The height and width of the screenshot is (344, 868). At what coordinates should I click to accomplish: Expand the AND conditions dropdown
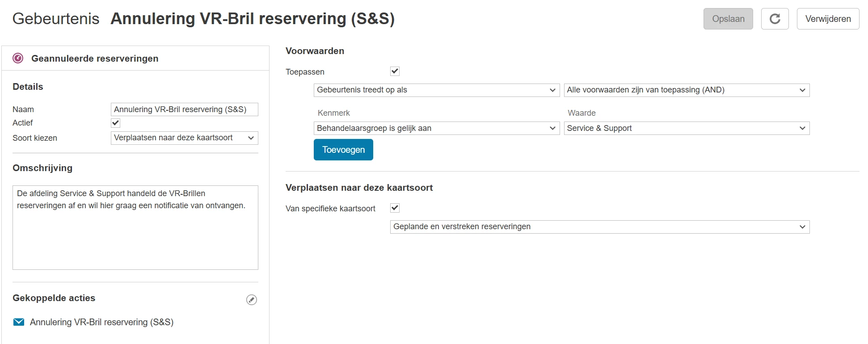[x=687, y=90]
